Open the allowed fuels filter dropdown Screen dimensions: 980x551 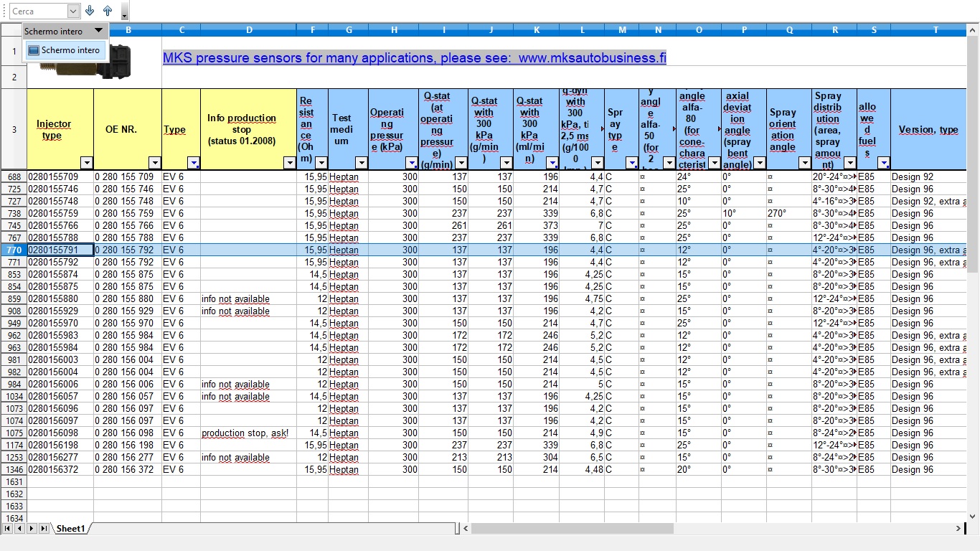pyautogui.click(x=883, y=163)
